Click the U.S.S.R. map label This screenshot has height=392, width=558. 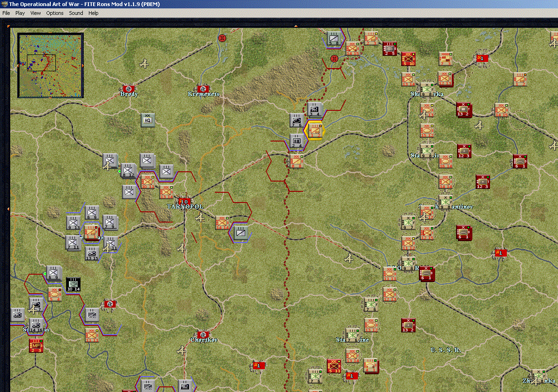tap(446, 350)
